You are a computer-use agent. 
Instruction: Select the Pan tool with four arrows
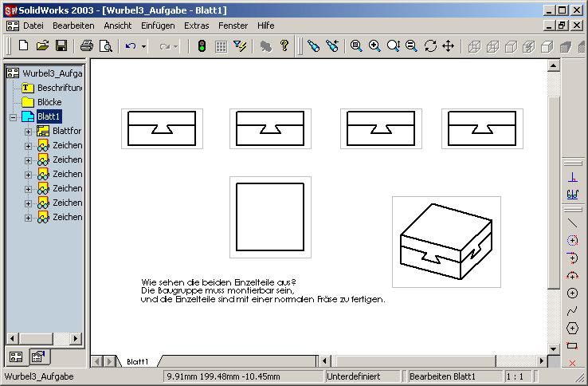coord(448,46)
